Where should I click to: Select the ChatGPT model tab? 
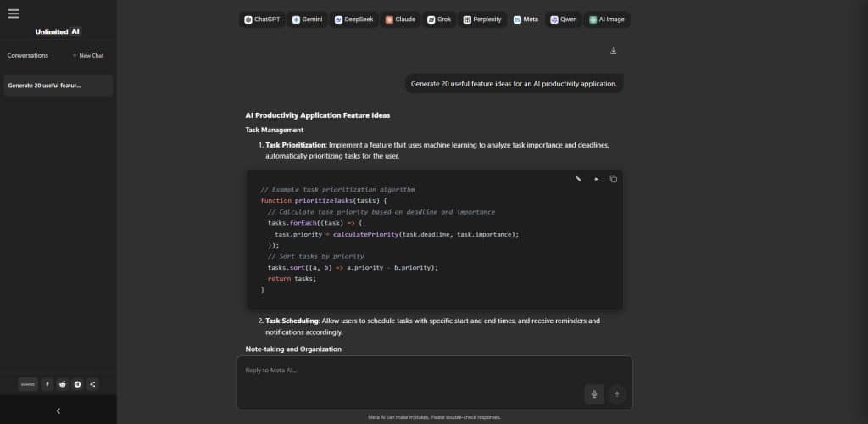point(263,20)
